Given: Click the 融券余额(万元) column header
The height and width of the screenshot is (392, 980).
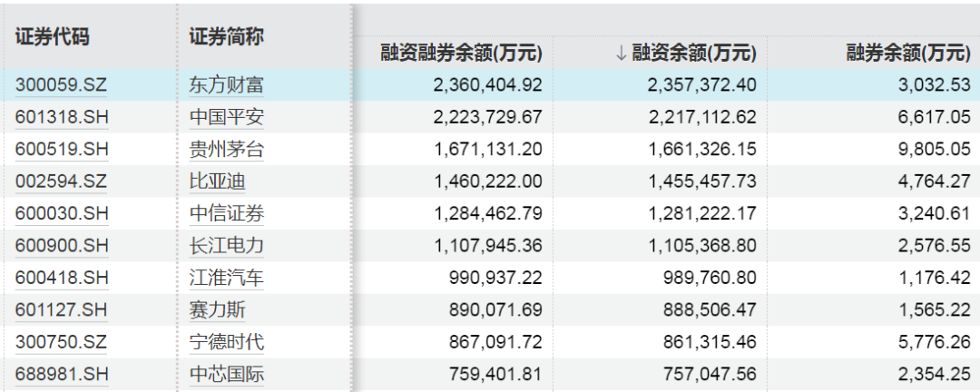Looking at the screenshot, I should point(907,53).
